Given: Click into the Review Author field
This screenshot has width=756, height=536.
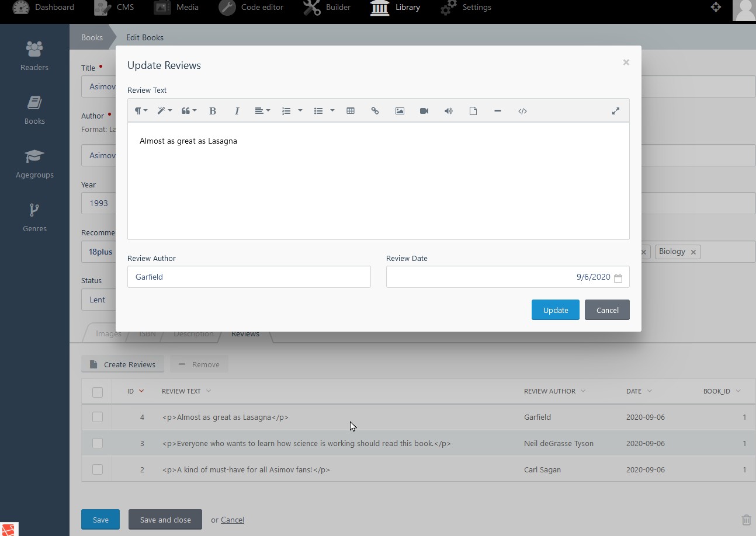Looking at the screenshot, I should coord(249,277).
